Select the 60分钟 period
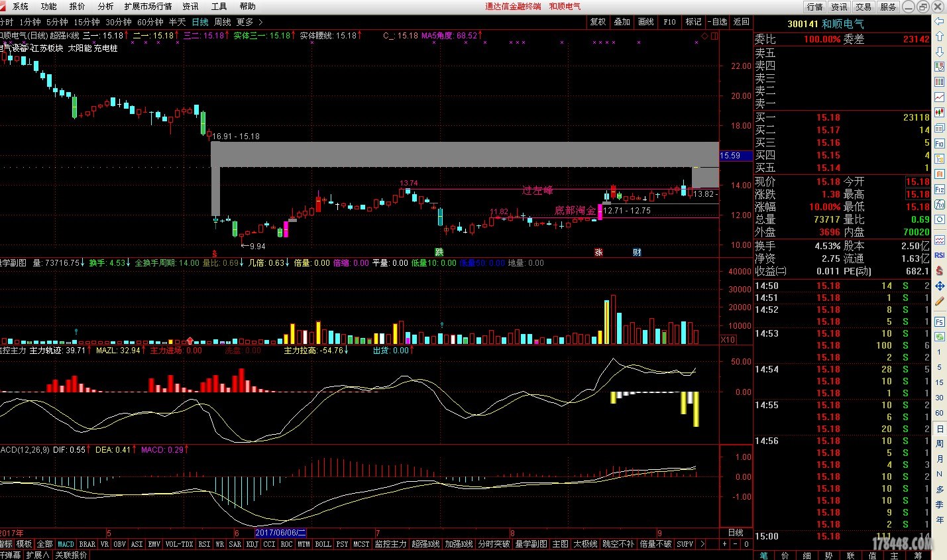Viewport: 947px width, 560px height. pyautogui.click(x=150, y=22)
